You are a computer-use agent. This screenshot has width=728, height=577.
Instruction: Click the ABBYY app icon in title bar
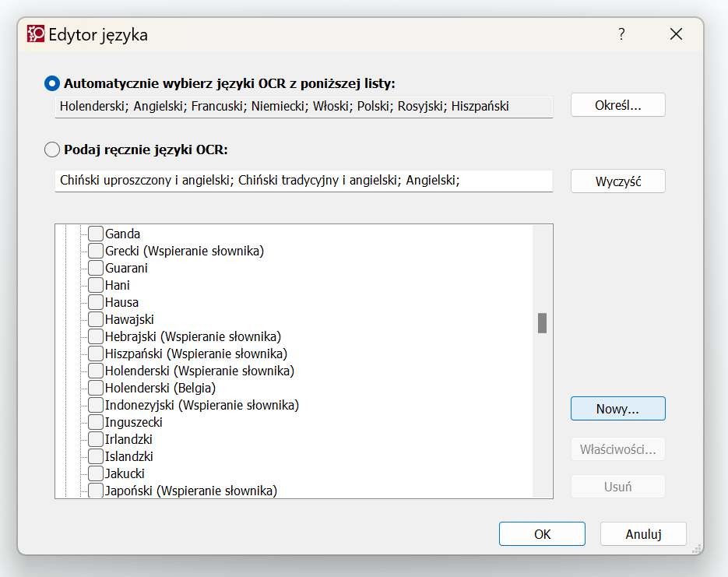36,34
